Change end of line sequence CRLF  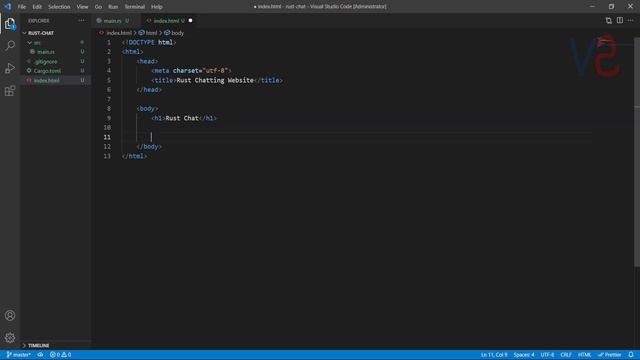[566, 355]
